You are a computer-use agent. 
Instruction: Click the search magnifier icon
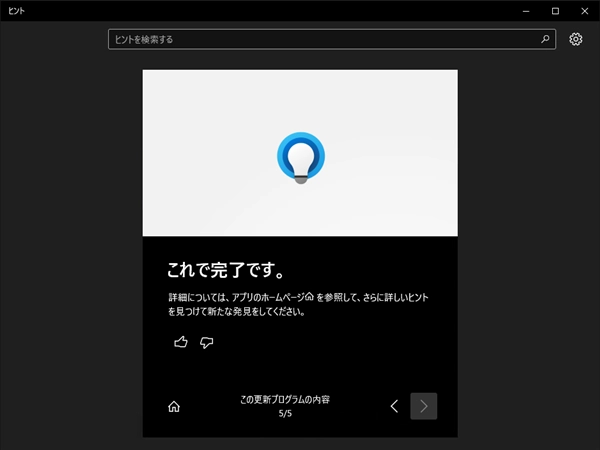pyautogui.click(x=545, y=39)
